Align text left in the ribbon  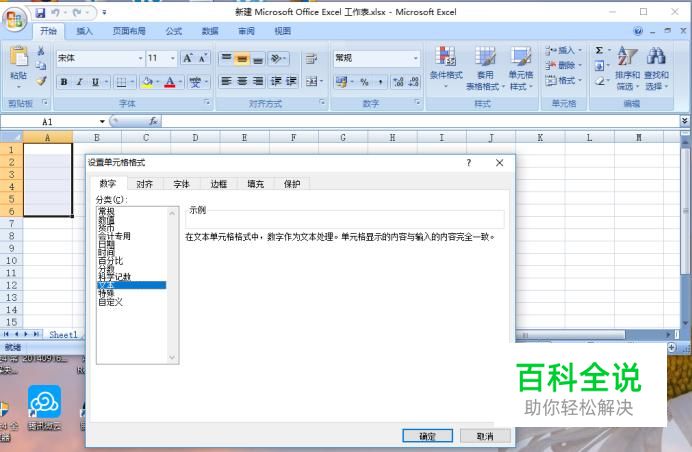(x=226, y=81)
